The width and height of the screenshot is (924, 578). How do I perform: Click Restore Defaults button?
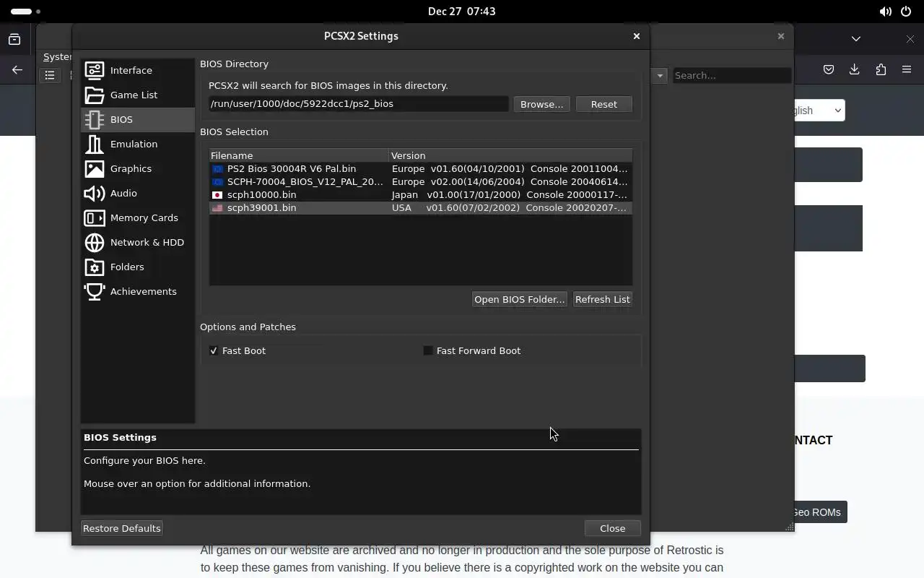click(121, 528)
